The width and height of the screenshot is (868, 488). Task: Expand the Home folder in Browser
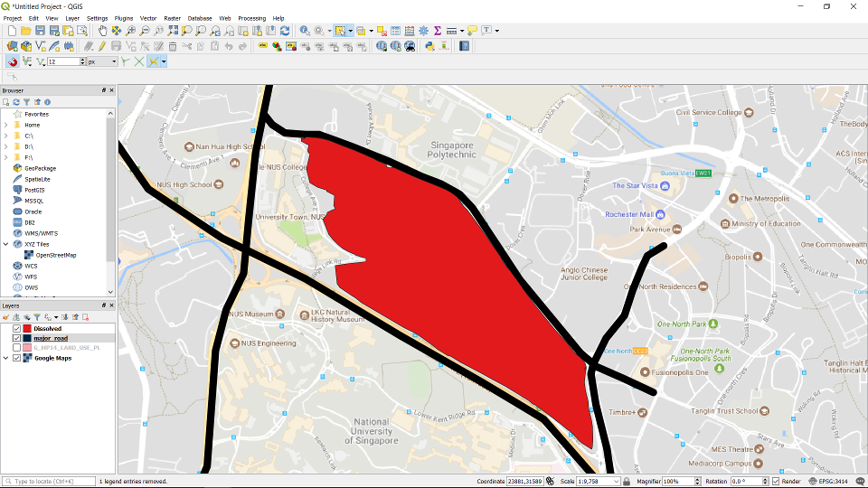pyautogui.click(x=5, y=125)
